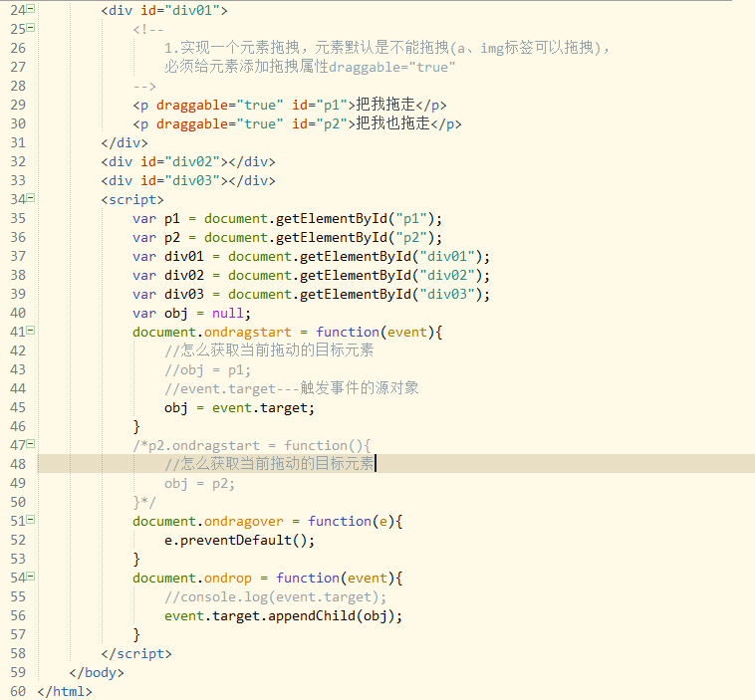Click 'var p1 = document.getElementById("p1");'

click(287, 219)
